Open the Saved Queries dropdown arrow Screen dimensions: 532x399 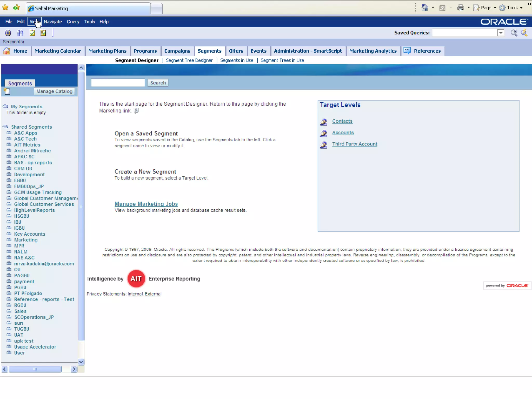coord(501,33)
